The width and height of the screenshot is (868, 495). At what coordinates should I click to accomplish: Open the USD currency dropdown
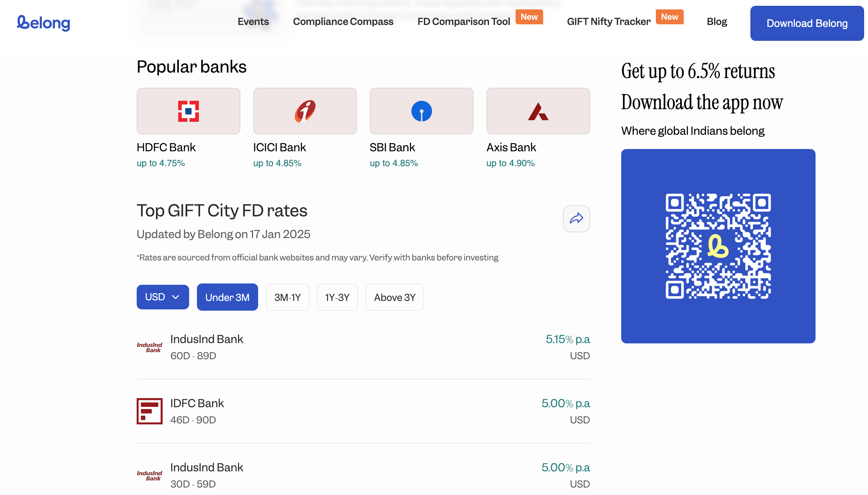click(x=163, y=297)
